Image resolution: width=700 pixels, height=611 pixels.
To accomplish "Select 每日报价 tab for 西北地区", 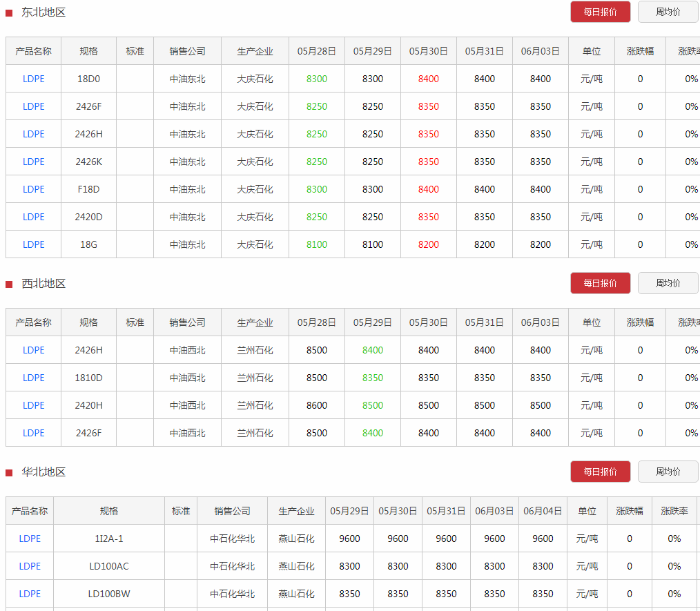I will 600,283.
